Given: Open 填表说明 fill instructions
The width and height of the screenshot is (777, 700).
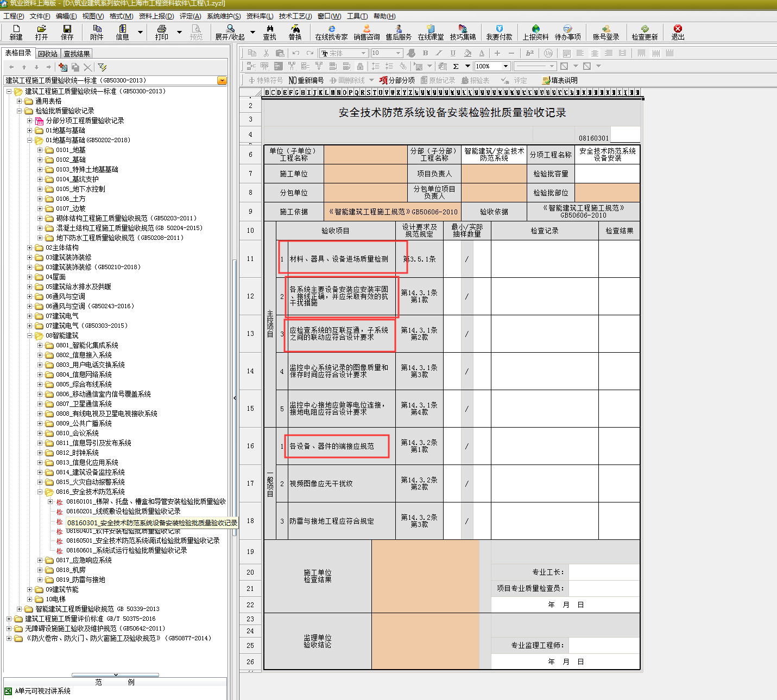Looking at the screenshot, I should point(560,80).
